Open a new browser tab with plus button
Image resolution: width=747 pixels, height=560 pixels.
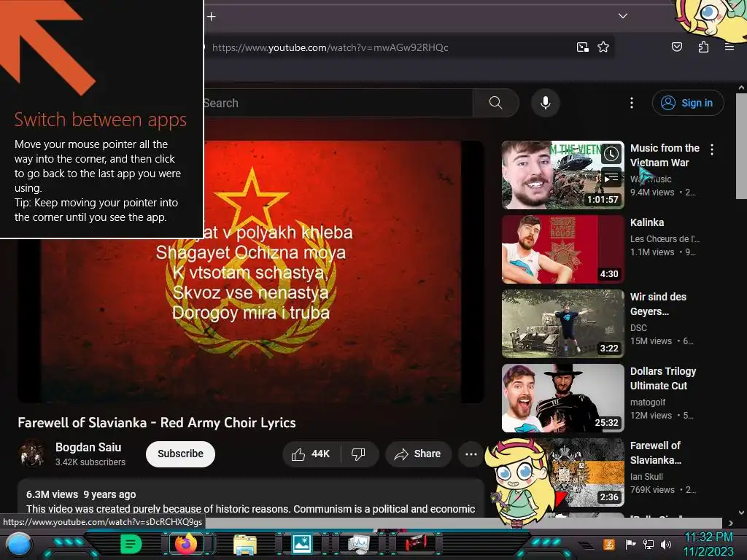click(212, 17)
